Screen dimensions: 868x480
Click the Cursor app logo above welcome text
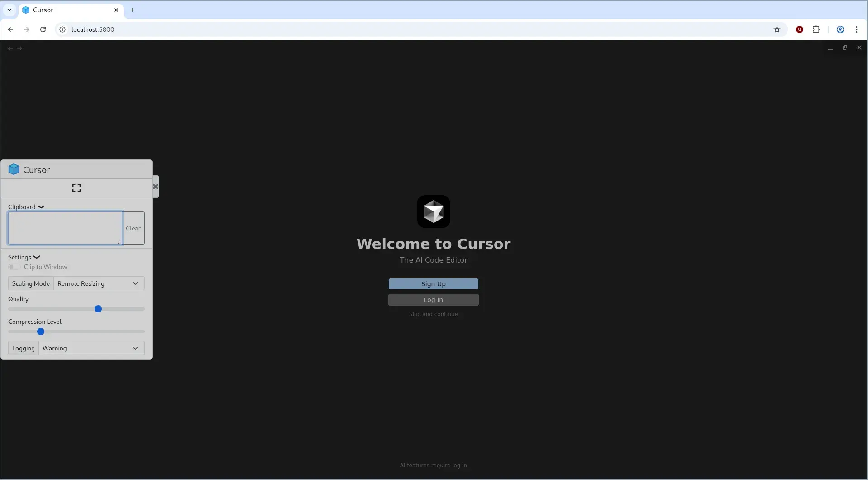pos(434,211)
